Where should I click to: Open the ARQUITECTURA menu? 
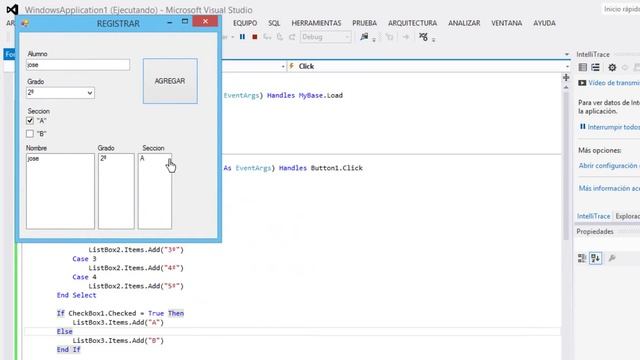coord(412,23)
